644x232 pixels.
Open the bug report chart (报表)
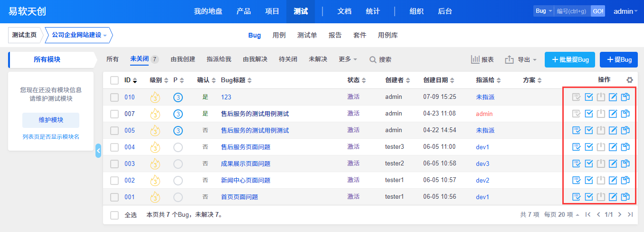point(482,59)
